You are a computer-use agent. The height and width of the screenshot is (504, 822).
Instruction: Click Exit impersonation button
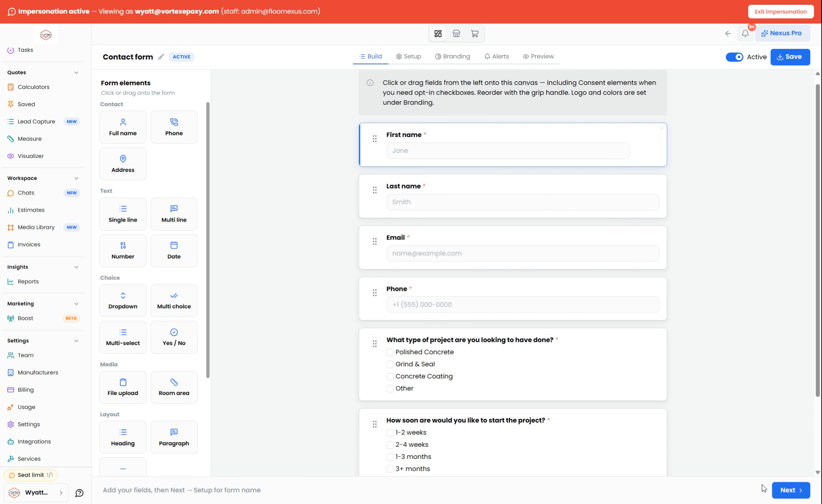780,12
